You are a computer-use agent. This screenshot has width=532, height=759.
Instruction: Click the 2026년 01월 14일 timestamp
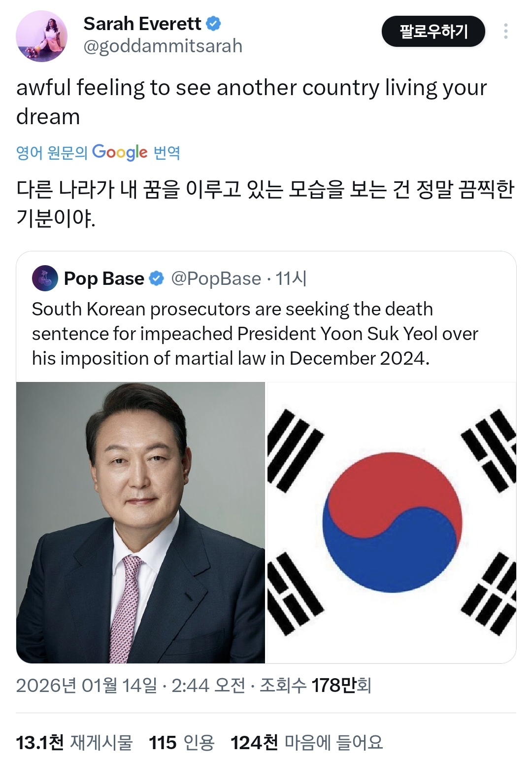click(x=87, y=686)
